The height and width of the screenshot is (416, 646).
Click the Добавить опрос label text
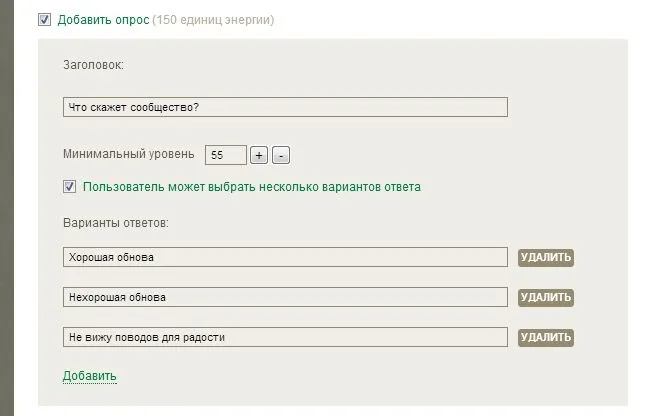(103, 20)
